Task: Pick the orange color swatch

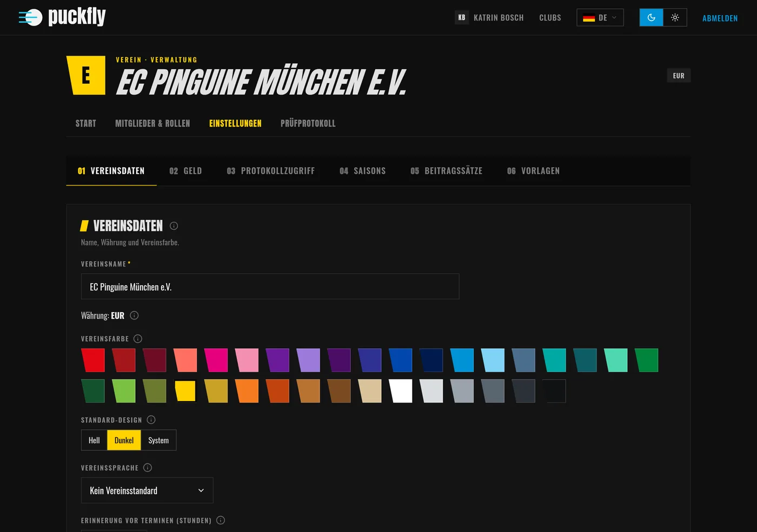Action: click(x=247, y=391)
